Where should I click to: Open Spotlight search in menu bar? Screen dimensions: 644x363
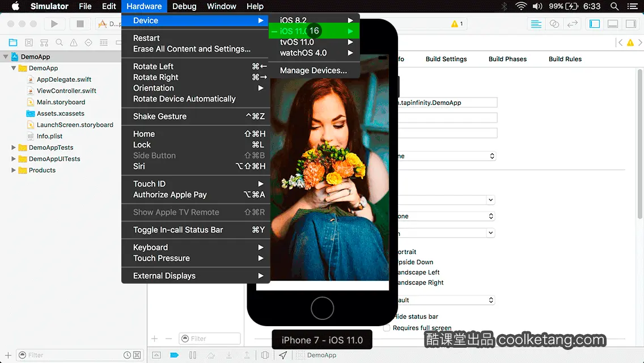point(615,6)
